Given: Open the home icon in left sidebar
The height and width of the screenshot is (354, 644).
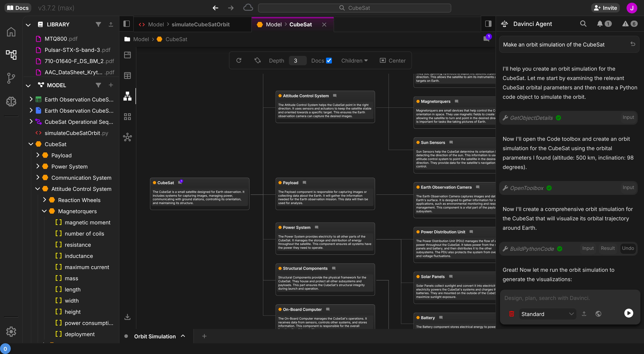Looking at the screenshot, I should pos(11,32).
